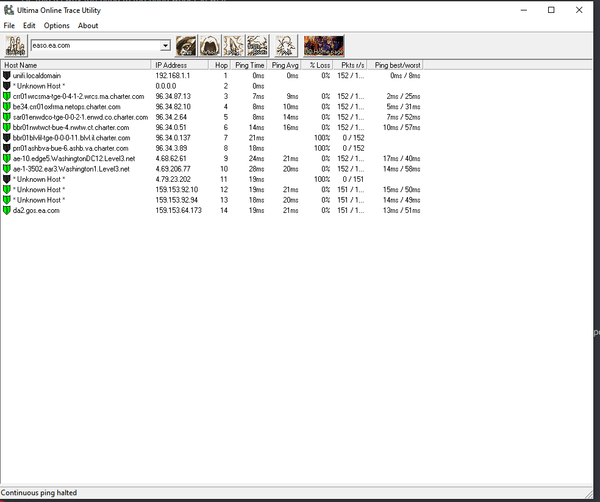
Task: Click IP address 4.68.62.61
Action: click(x=171, y=158)
